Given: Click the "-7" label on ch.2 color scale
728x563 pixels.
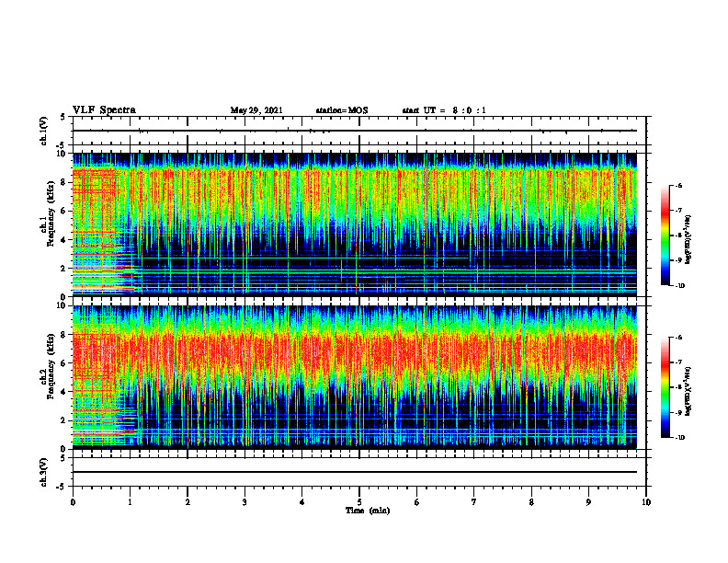Looking at the screenshot, I should point(678,362).
